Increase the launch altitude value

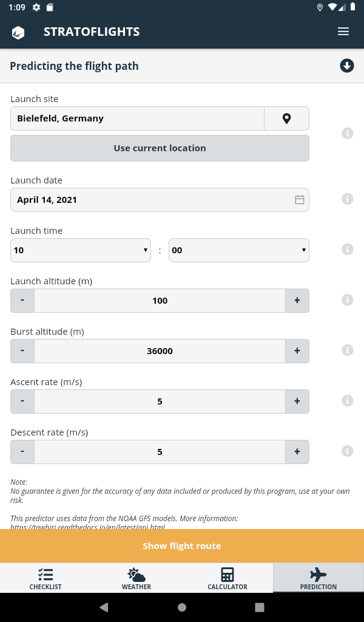297,301
